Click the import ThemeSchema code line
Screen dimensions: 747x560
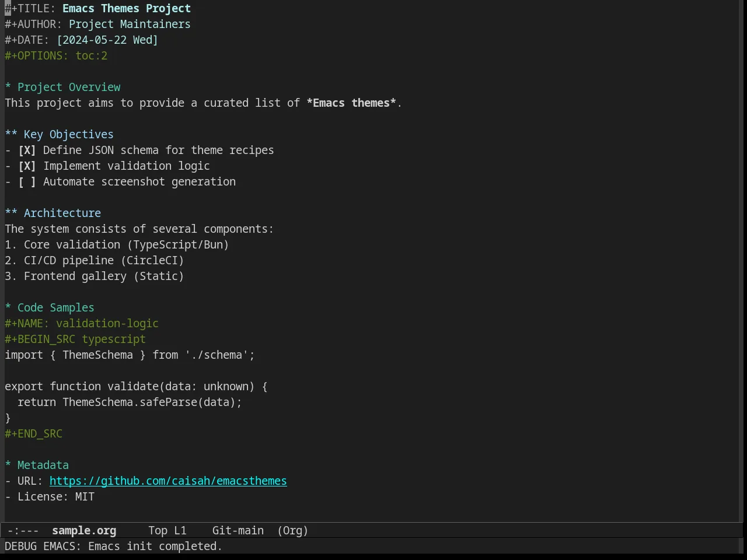[130, 355]
